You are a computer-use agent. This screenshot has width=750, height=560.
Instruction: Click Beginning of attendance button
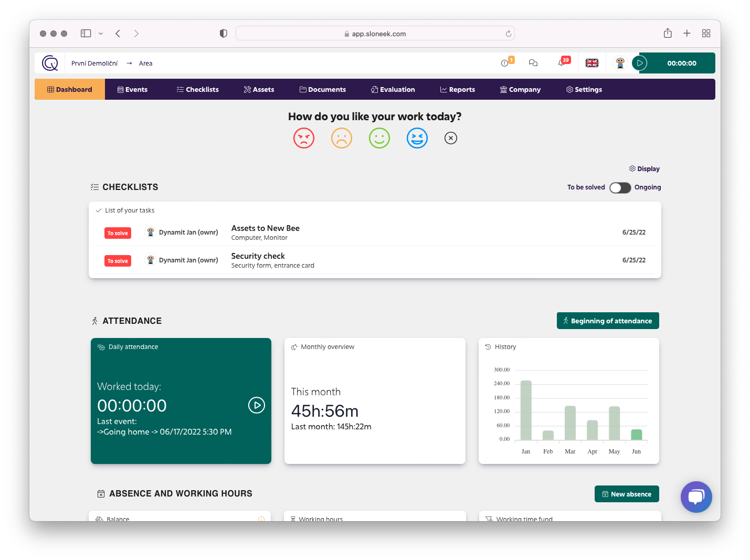607,321
